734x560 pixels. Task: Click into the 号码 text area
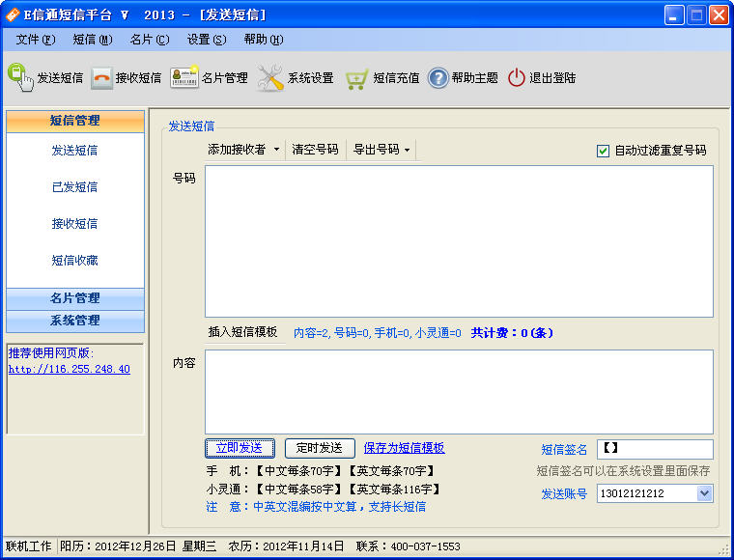click(x=459, y=241)
